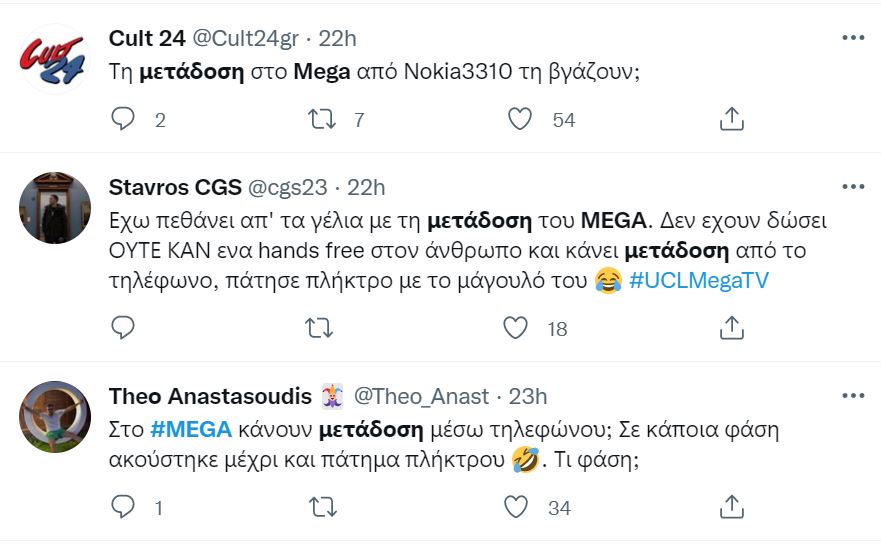Image resolution: width=881 pixels, height=544 pixels.
Task: Open more options on Cult 24 tweet
Action: [x=853, y=38]
